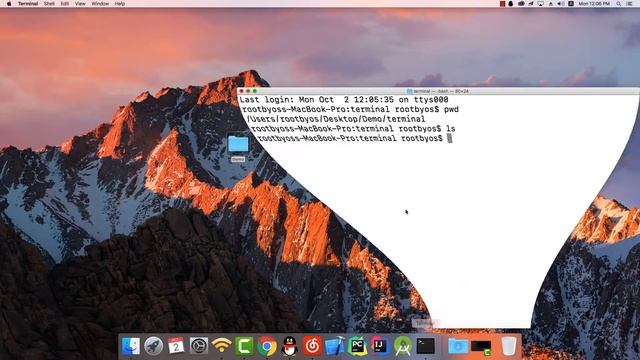
Task: Click the '/Users/rootbyos/Desktop/Demo/terminal' path output
Action: 336,119
